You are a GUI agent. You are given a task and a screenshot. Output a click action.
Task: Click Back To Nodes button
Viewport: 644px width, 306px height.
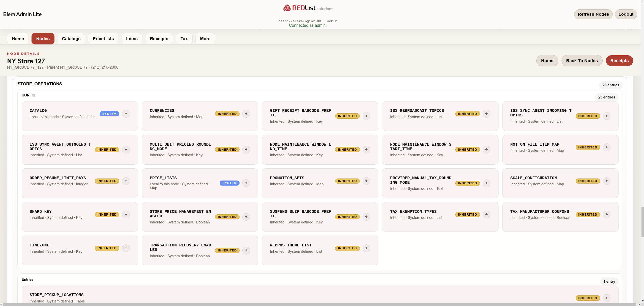[582, 61]
